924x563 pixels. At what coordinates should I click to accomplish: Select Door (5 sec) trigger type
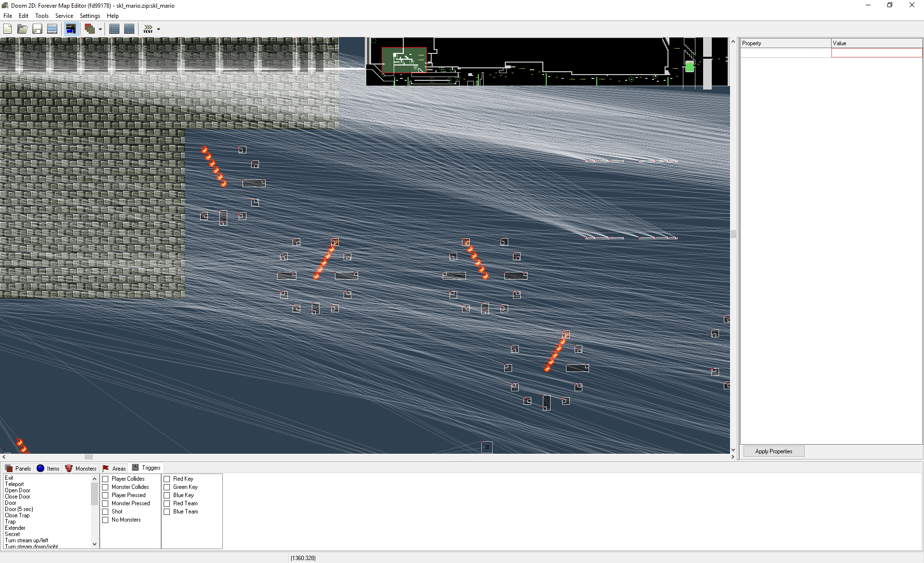47,509
